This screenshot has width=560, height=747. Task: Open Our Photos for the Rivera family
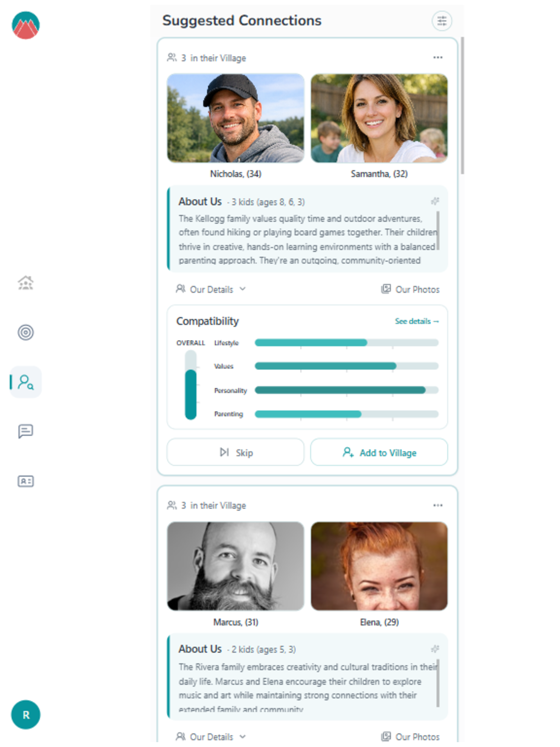410,736
